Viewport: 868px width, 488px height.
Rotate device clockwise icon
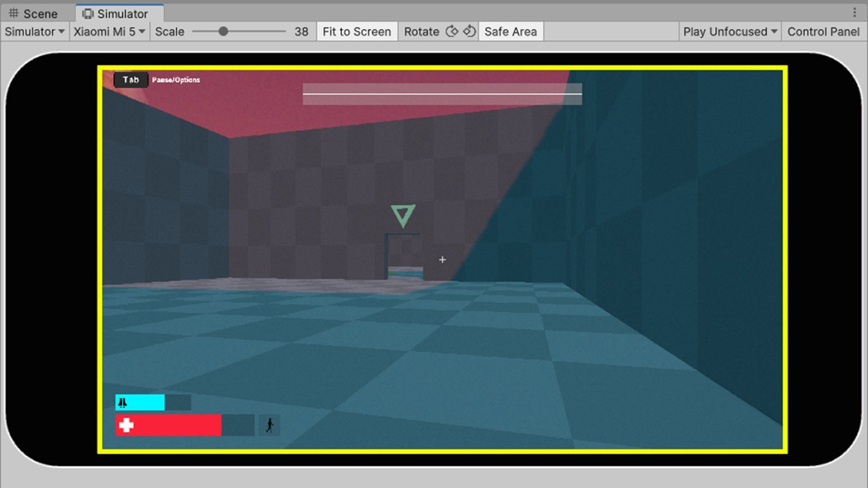coord(469,32)
